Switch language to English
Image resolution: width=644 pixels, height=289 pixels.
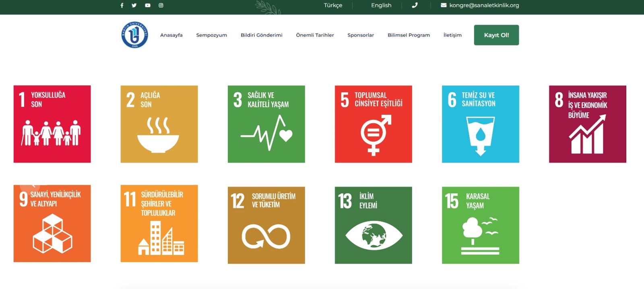pos(381,5)
